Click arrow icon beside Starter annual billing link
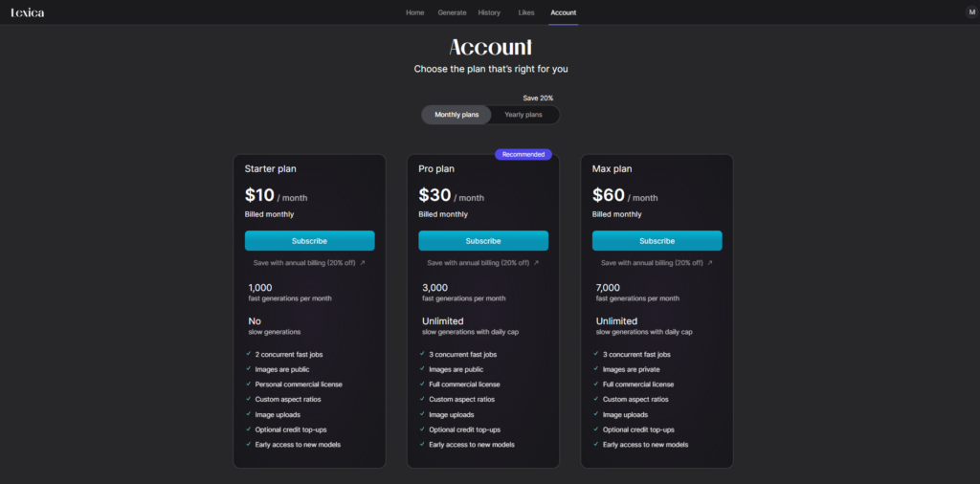Viewport: 980px width, 484px height. [x=363, y=263]
